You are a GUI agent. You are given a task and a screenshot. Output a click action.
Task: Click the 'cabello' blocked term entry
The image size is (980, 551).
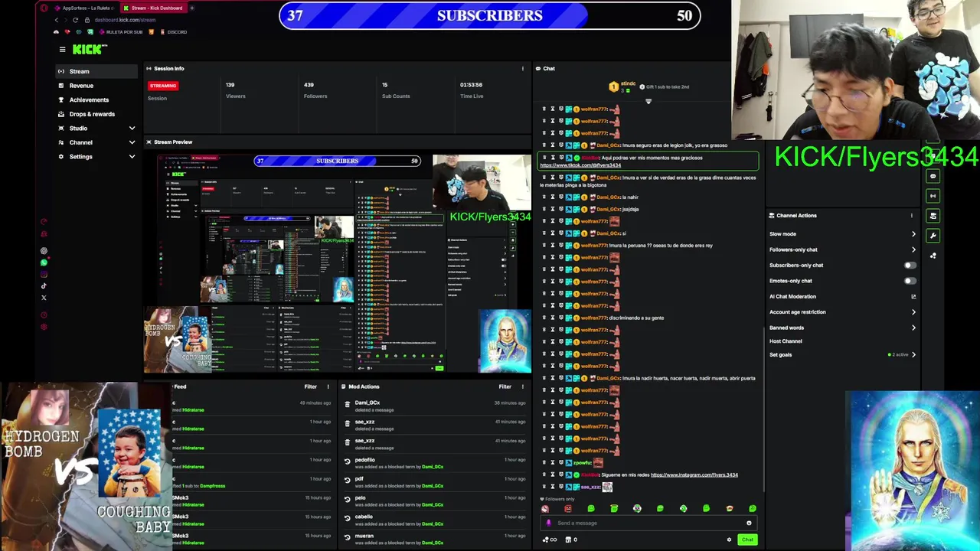coord(436,520)
